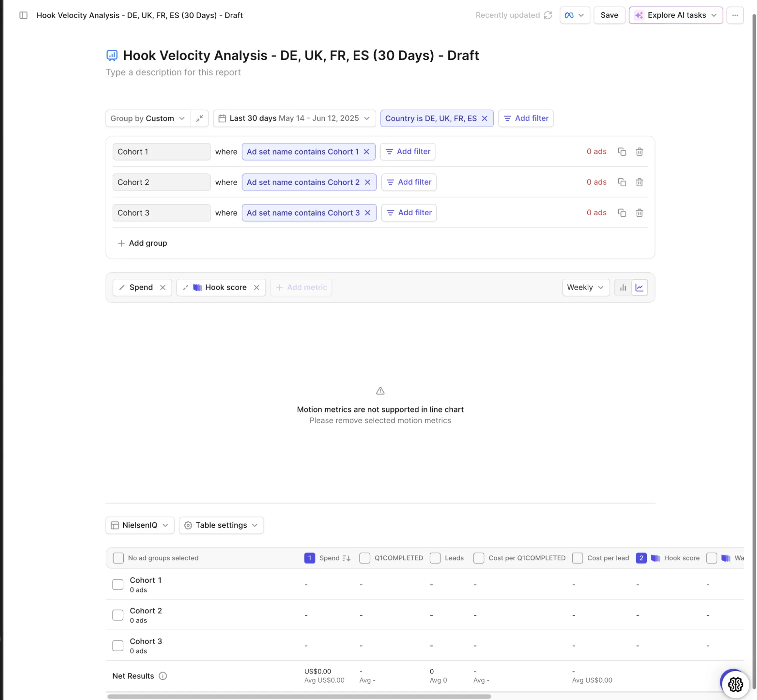Add a filter to the Cohort 1 row
757x700 pixels.
coord(407,152)
